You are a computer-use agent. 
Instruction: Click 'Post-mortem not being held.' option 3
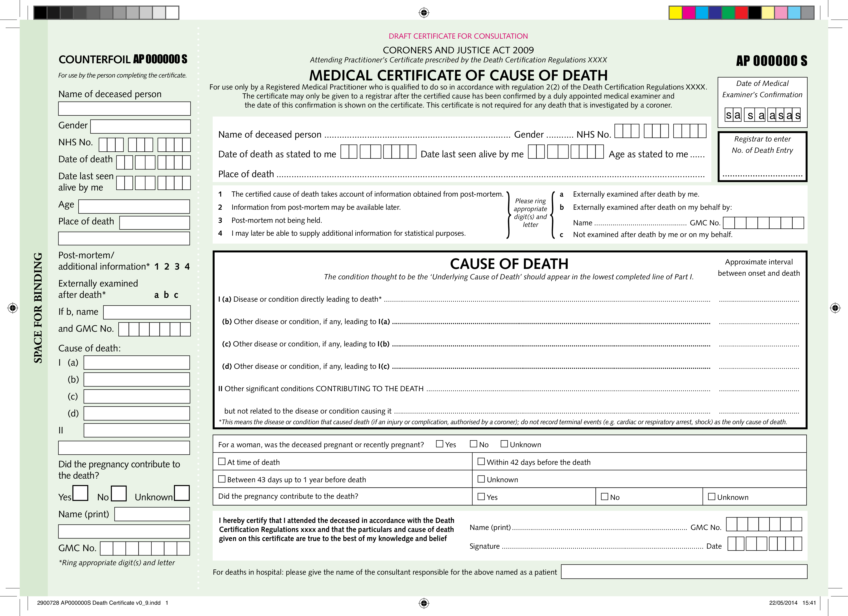[x=277, y=220]
